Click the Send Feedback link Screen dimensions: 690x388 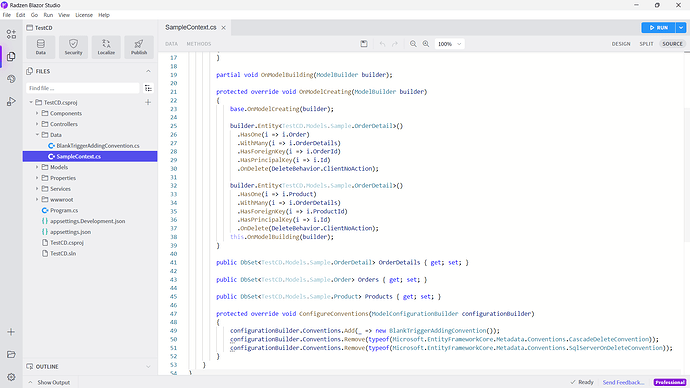[x=623, y=382]
